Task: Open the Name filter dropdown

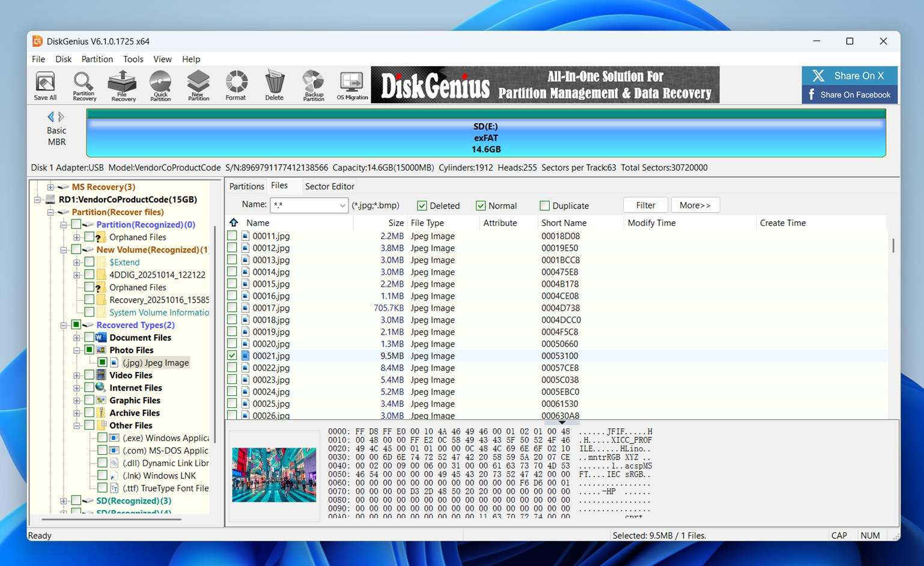Action: point(341,205)
